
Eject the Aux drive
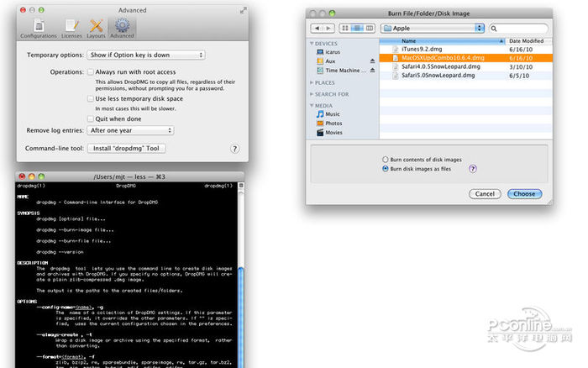click(x=372, y=61)
